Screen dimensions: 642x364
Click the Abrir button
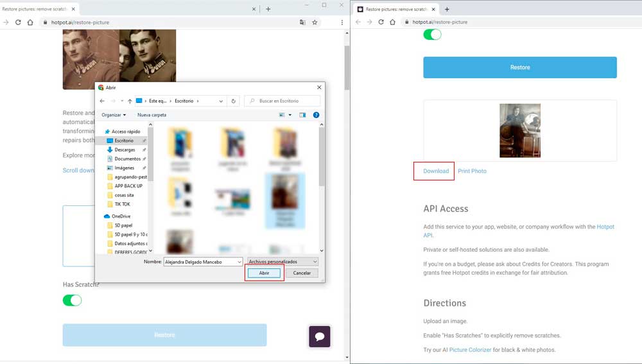[264, 273]
